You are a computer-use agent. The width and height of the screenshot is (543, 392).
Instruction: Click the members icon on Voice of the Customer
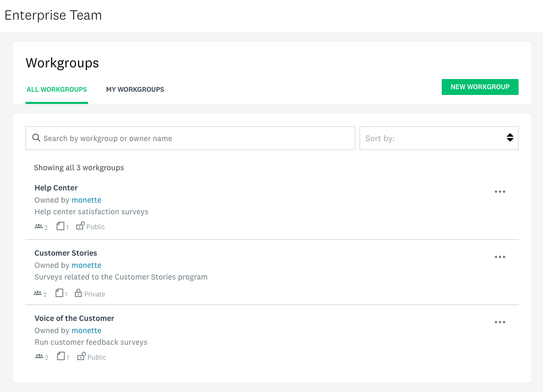(x=38, y=356)
